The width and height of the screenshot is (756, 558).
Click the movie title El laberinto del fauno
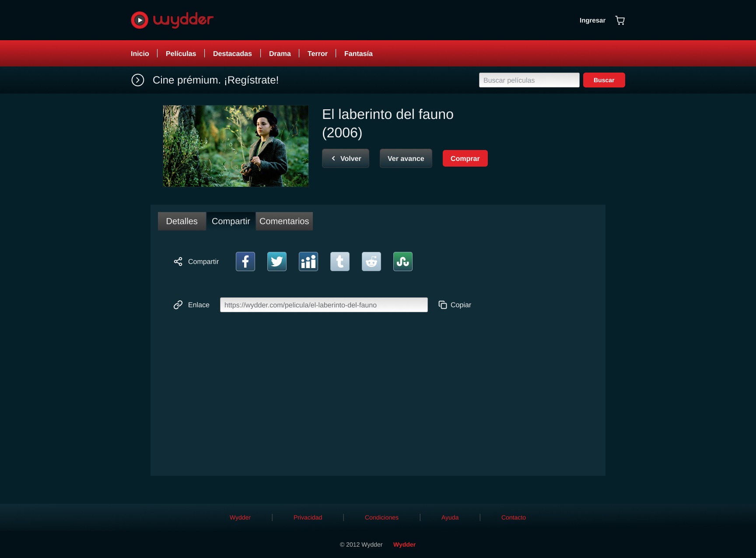pos(388,123)
